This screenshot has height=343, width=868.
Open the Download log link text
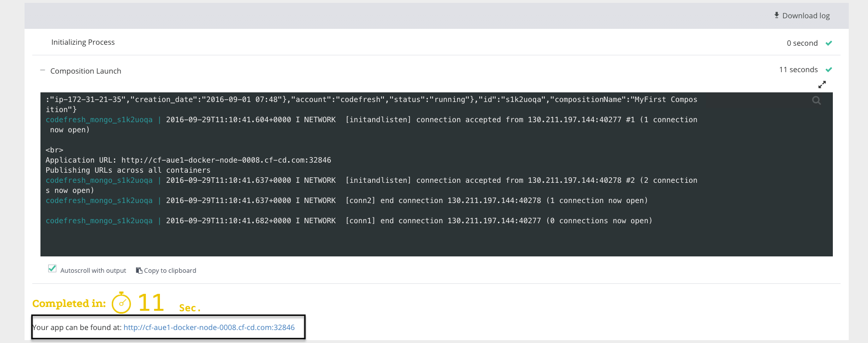tap(806, 16)
